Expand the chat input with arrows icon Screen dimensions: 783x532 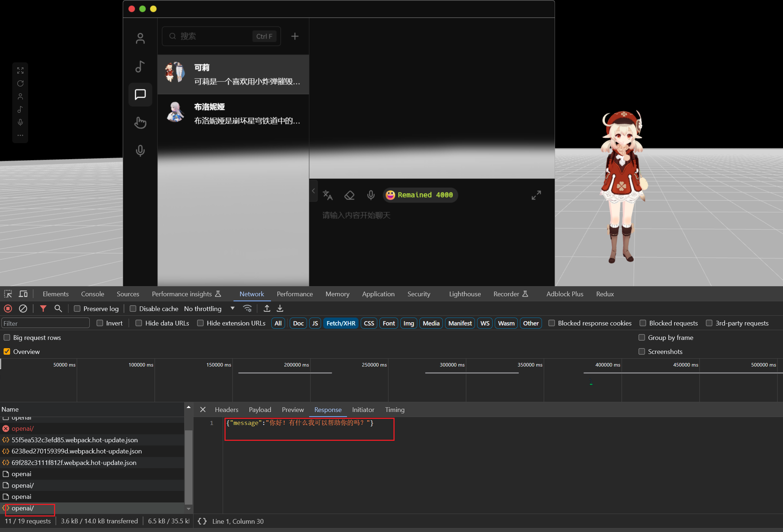pos(536,195)
